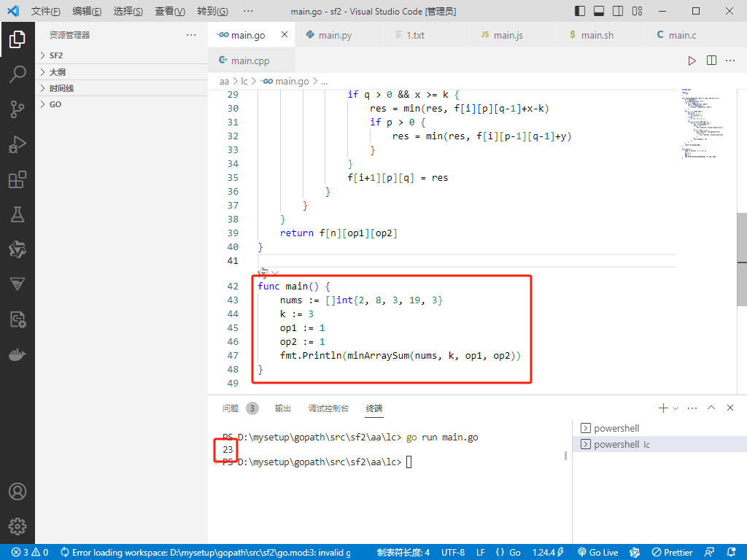This screenshot has width=747, height=560.
Task: Switch to the main.sh tab
Action: (601, 35)
